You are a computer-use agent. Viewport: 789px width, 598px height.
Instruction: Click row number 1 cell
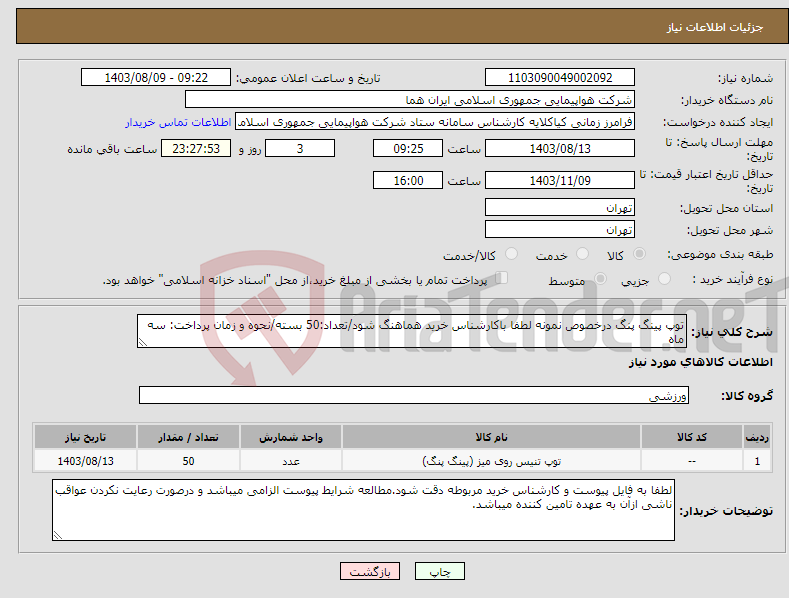coord(757,461)
